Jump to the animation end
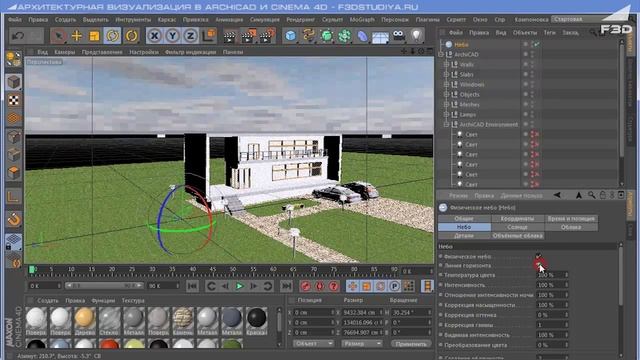The width and height of the screenshot is (640, 360). [x=287, y=286]
